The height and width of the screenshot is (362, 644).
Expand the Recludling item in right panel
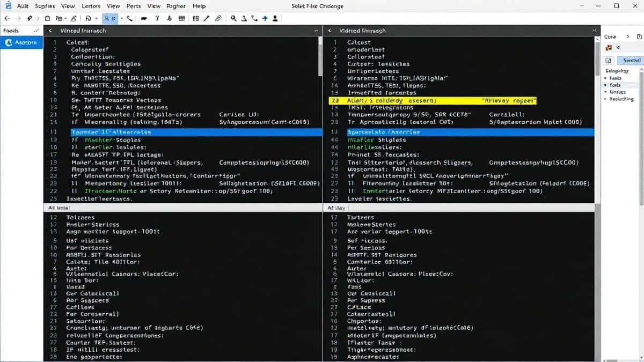point(606,99)
